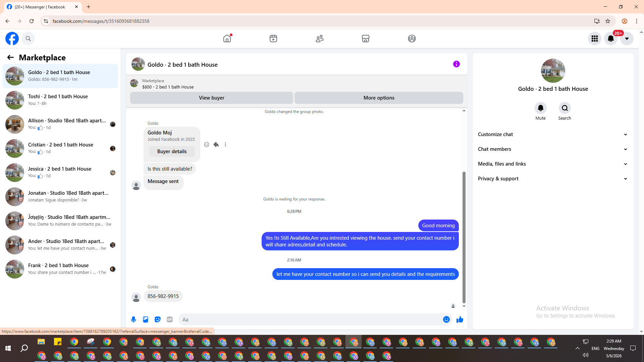Open the Ander Studio apartment chat
This screenshot has width=644, height=362.
pyautogui.click(x=60, y=245)
